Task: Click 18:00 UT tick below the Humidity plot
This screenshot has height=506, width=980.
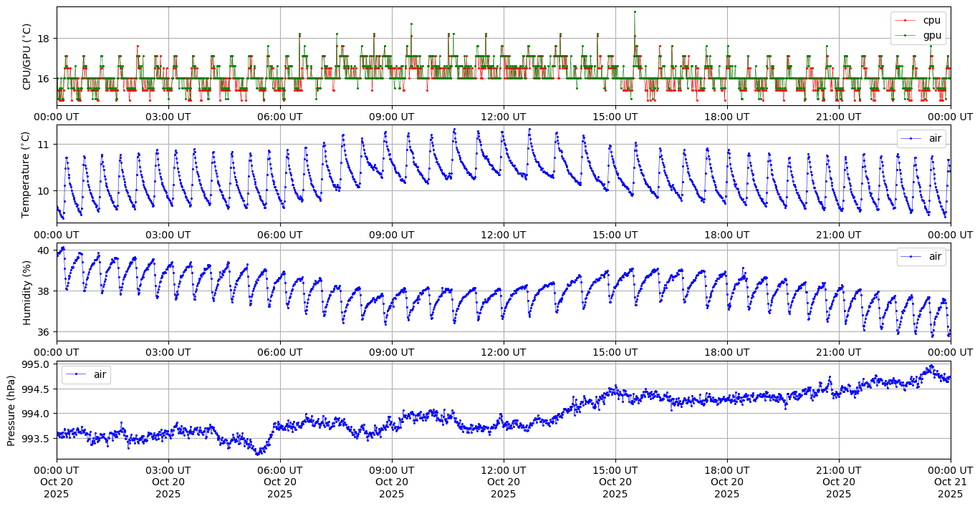Action: point(726,352)
